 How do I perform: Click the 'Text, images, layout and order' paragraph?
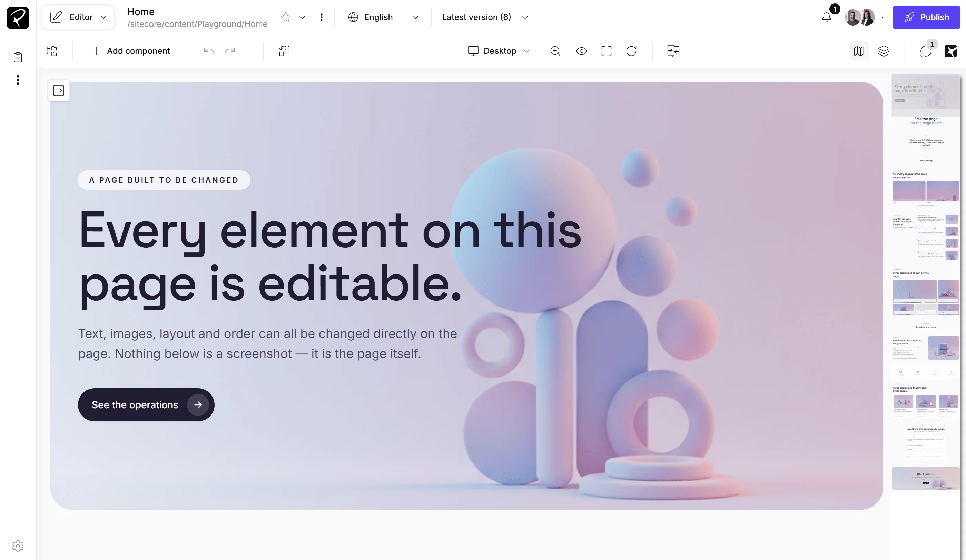268,343
